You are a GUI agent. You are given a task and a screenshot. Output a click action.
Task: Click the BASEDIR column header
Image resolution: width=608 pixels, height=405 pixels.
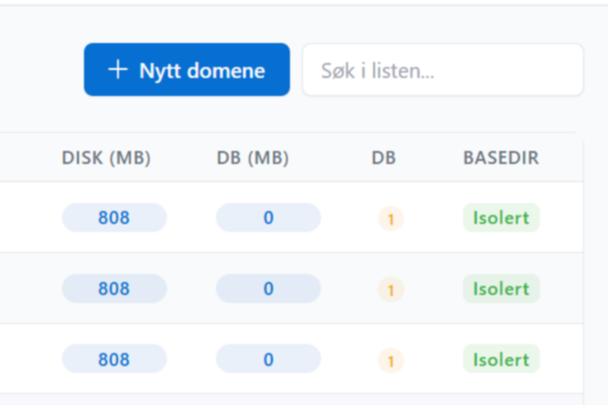pyautogui.click(x=501, y=159)
